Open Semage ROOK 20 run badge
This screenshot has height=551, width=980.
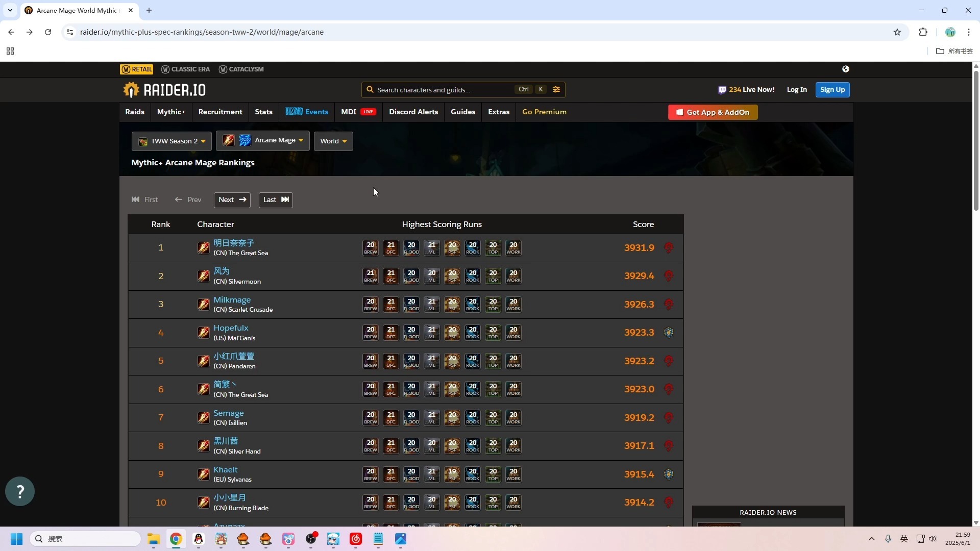tap(473, 418)
